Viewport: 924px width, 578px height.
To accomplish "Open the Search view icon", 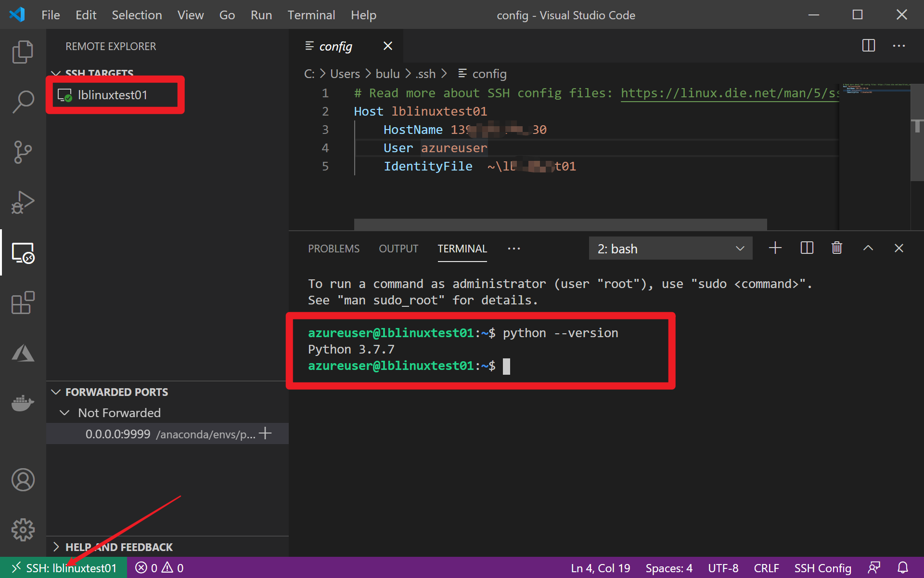I will coord(23,102).
